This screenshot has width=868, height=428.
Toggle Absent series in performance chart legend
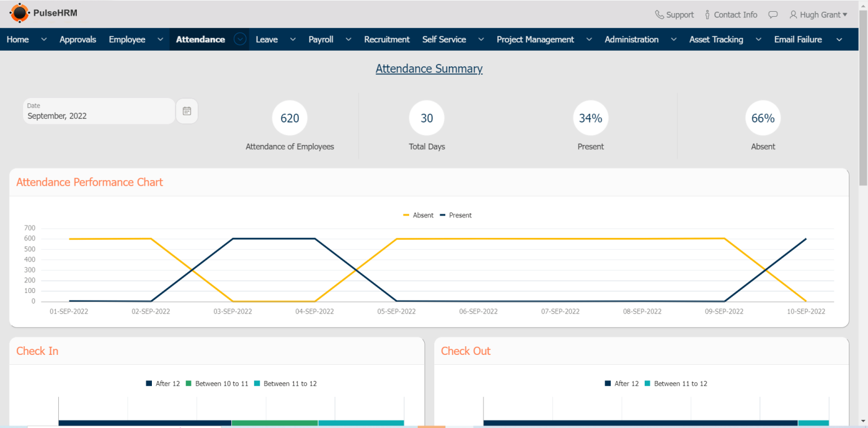click(418, 216)
